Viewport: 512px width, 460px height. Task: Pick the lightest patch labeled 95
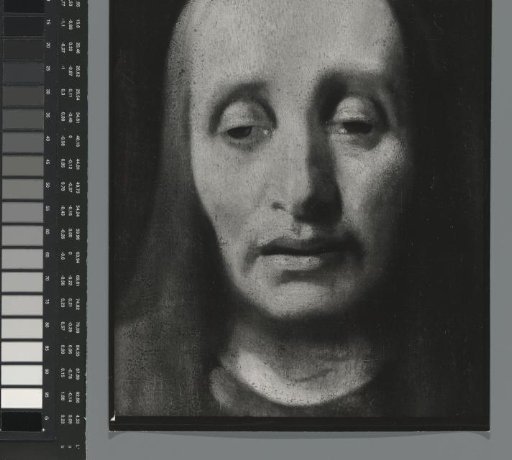pyautogui.click(x=22, y=398)
